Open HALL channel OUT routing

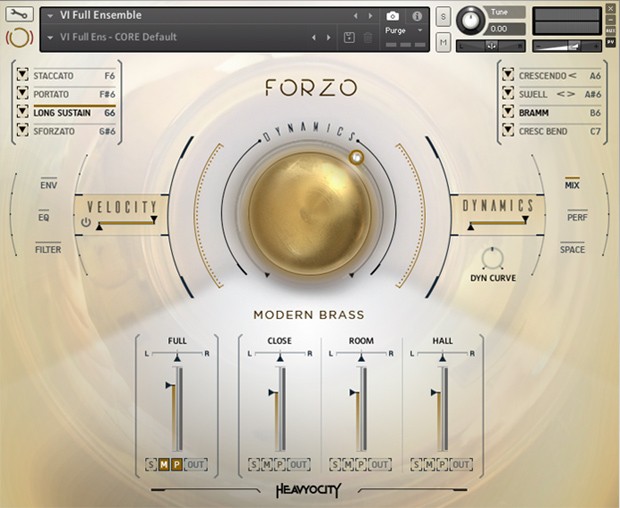(461, 465)
